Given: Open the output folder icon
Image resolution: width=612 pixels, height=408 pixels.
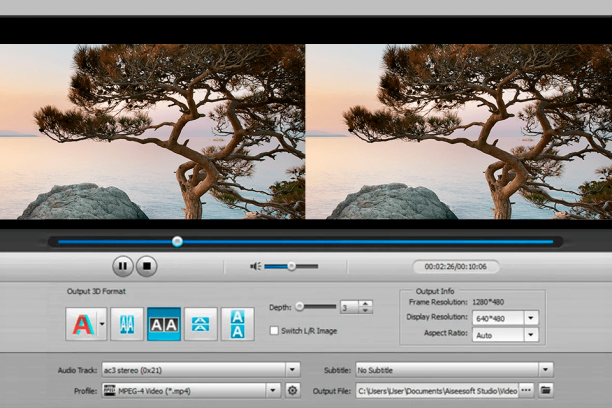Looking at the screenshot, I should point(546,390).
